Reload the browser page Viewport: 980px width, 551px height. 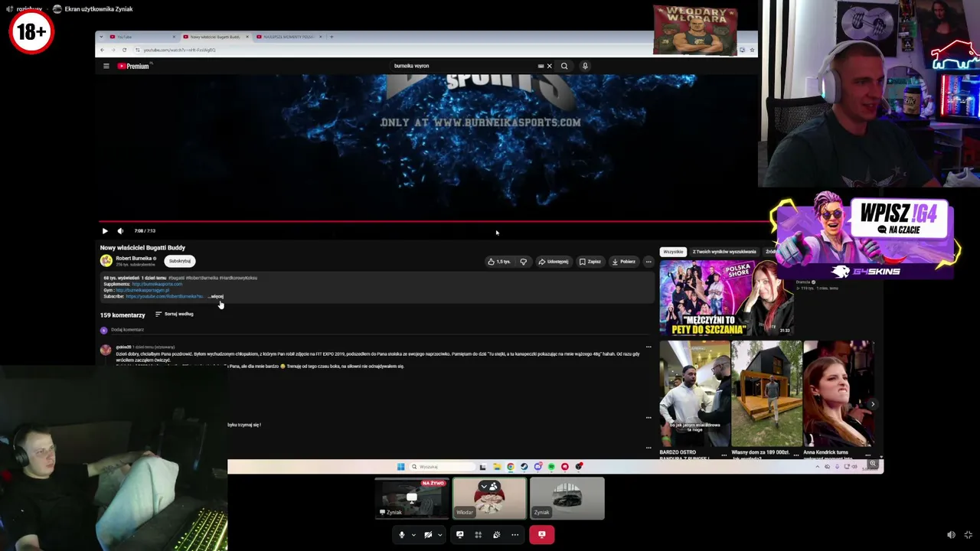[x=124, y=50]
